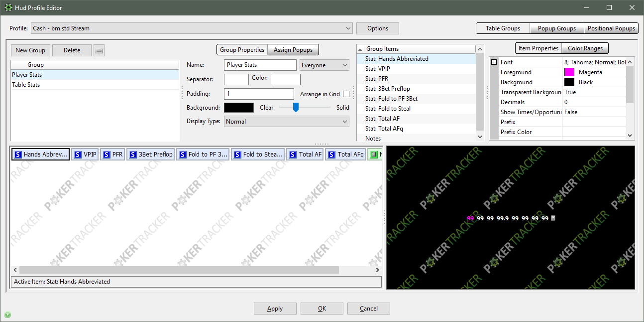The width and height of the screenshot is (644, 322).
Task: Select the PFR stat item in layout
Action: click(x=112, y=155)
